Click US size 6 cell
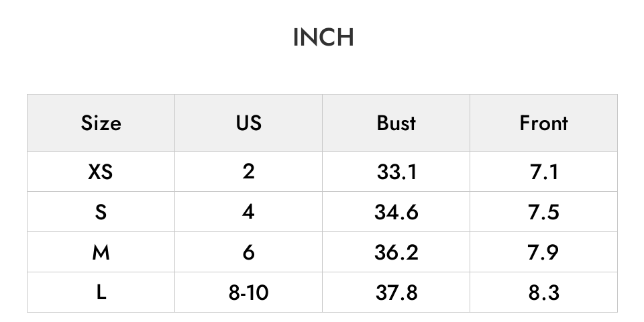 (248, 252)
